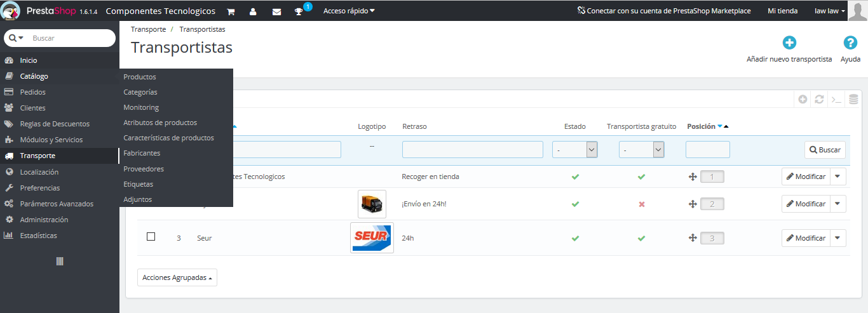Open the Ayuda help icon
Image resolution: width=868 pixels, height=313 pixels.
850,43
